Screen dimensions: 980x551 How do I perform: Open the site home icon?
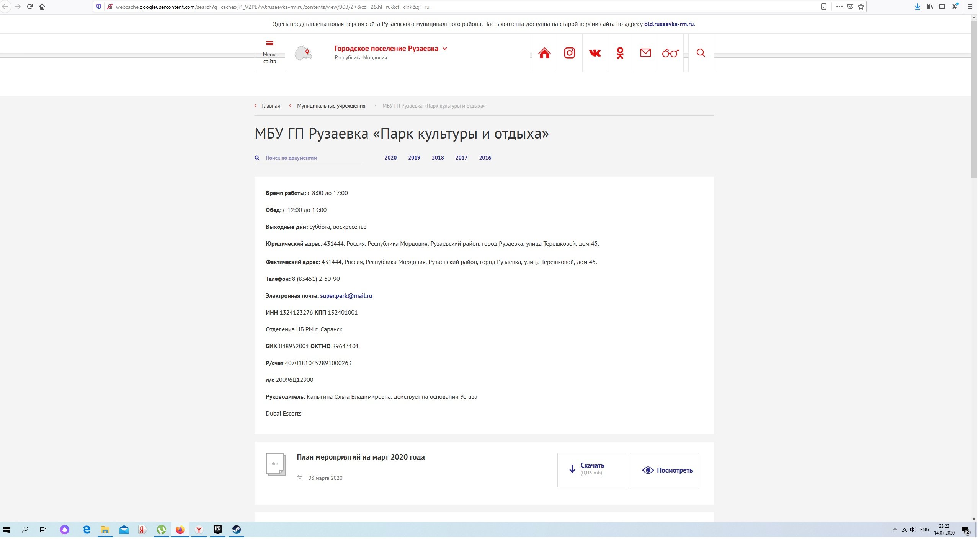544,53
